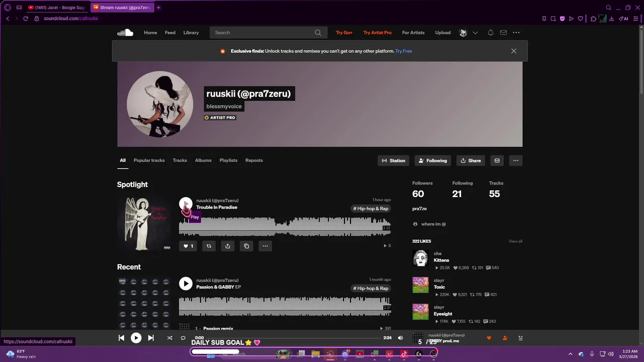
Task: Toggle the Following button
Action: click(x=433, y=161)
